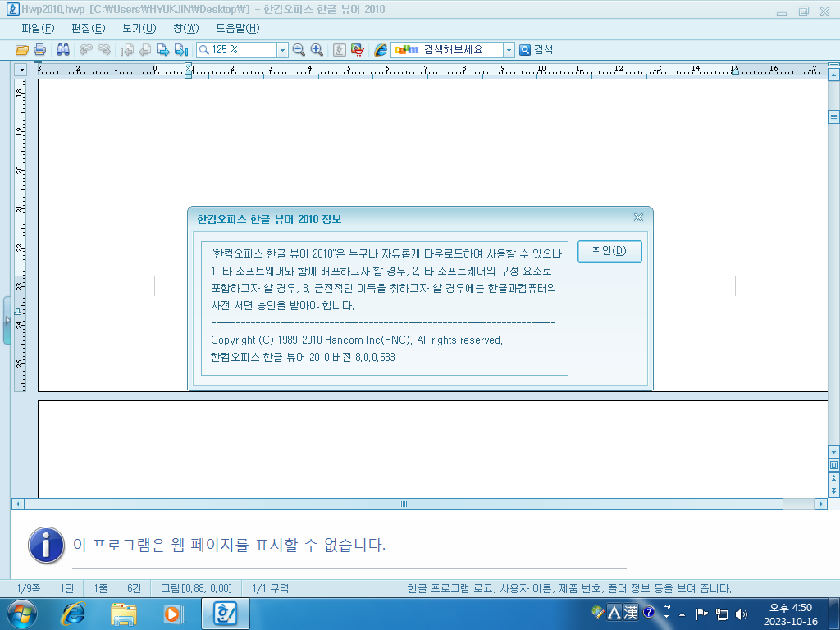Click the Hancom homepage toolbar icon
The width and height of the screenshot is (840, 630).
coord(340,50)
